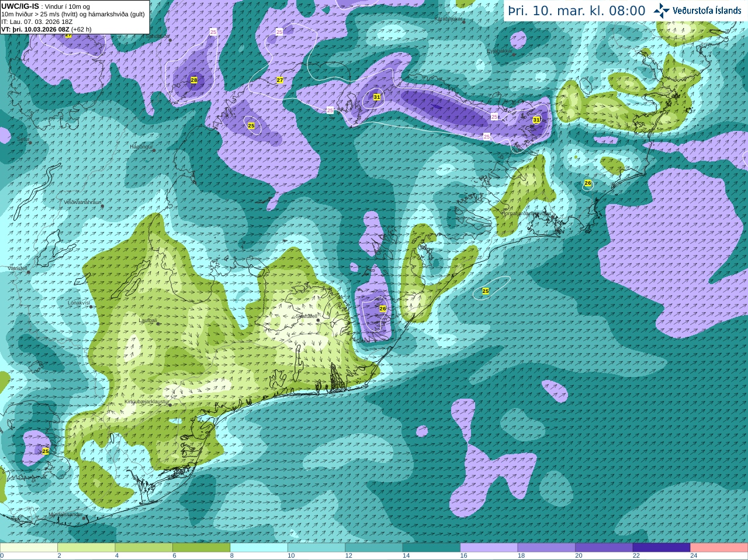Click the Veðurstofa Íslands logo emblem
The height and width of the screenshot is (560, 748).
(x=662, y=11)
